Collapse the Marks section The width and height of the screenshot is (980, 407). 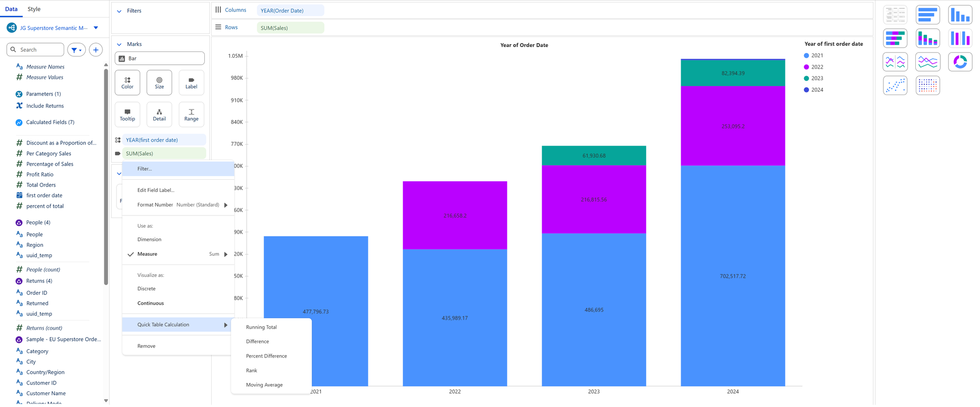tap(119, 44)
